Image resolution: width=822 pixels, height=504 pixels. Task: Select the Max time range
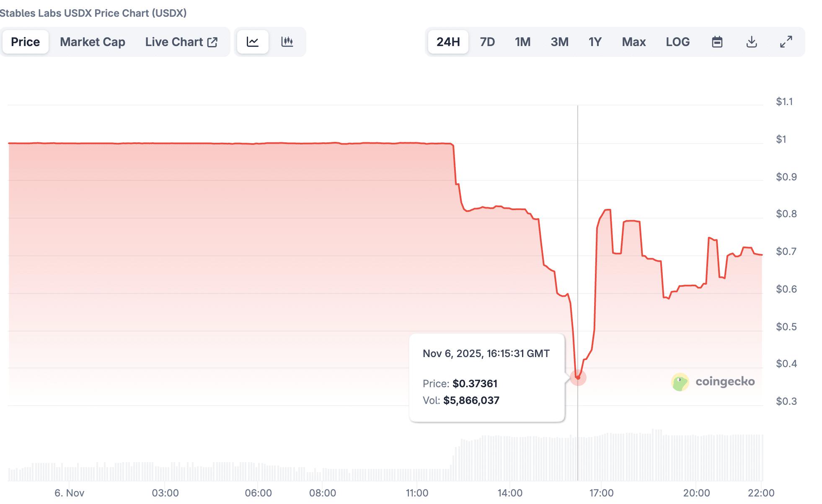pos(633,42)
